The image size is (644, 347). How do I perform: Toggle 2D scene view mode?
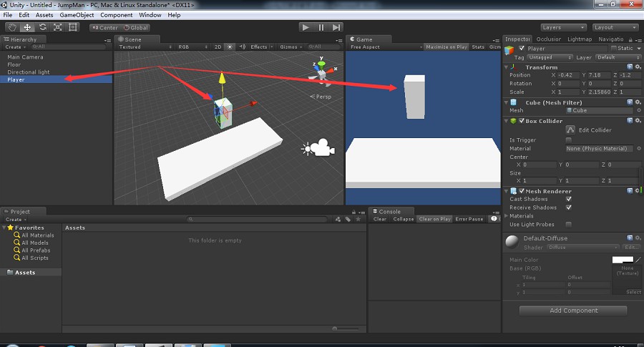pos(218,47)
